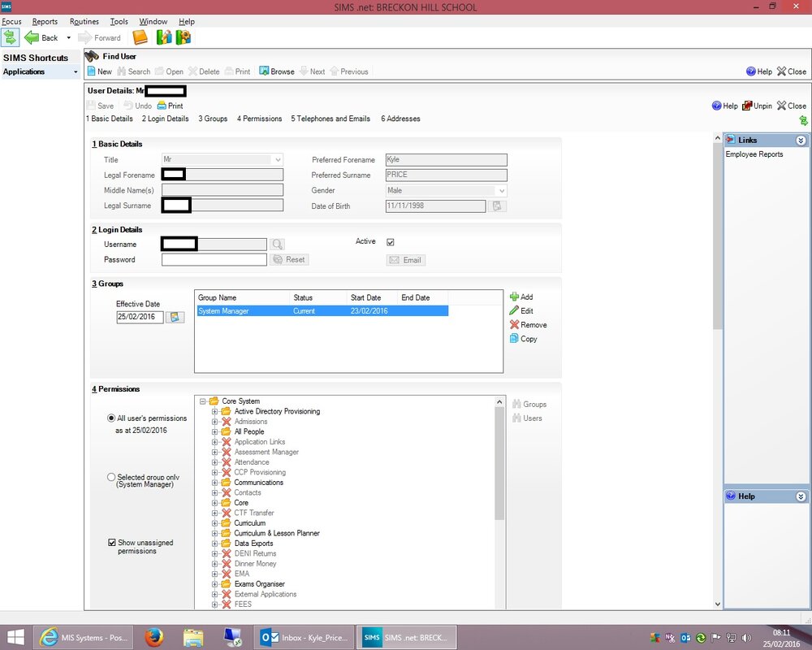The width and height of the screenshot is (812, 650).
Task: Open Help in User Details toolbar
Action: pyautogui.click(x=724, y=106)
